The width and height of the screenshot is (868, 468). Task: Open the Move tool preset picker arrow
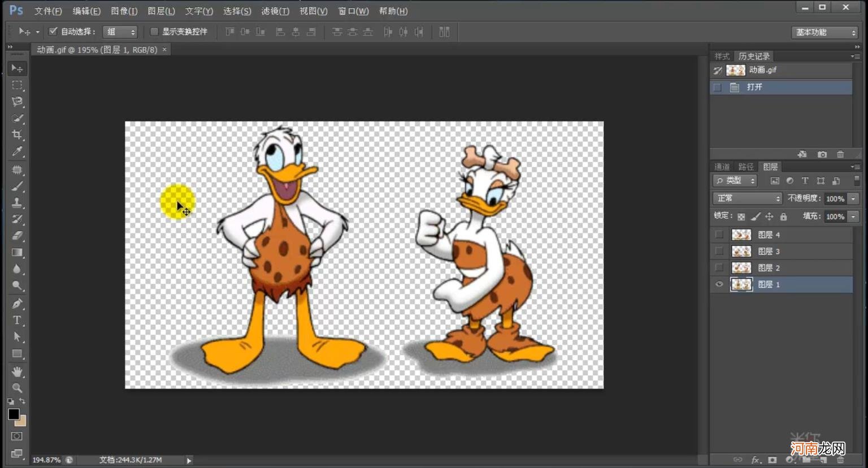pyautogui.click(x=37, y=32)
